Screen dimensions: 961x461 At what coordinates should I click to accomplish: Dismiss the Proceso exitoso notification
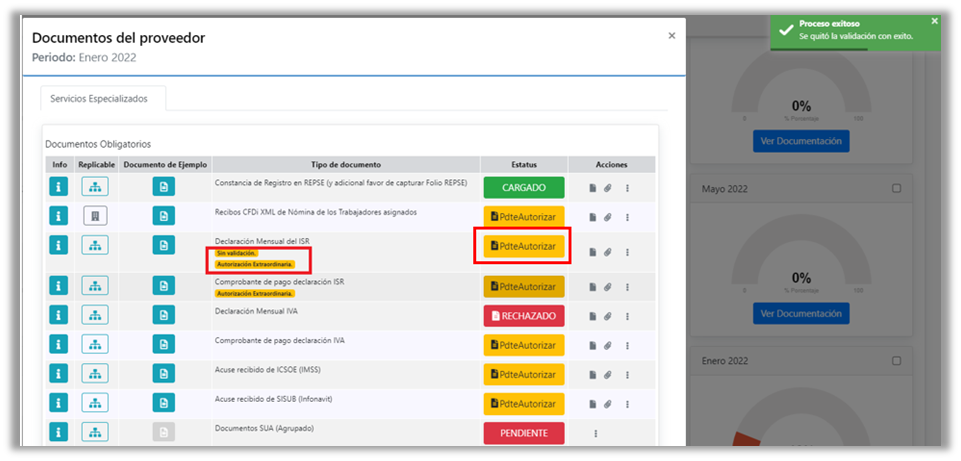tap(934, 21)
